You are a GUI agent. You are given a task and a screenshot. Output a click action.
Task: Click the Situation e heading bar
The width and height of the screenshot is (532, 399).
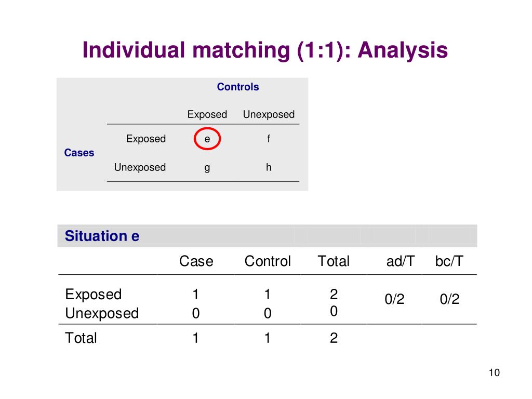pos(267,236)
